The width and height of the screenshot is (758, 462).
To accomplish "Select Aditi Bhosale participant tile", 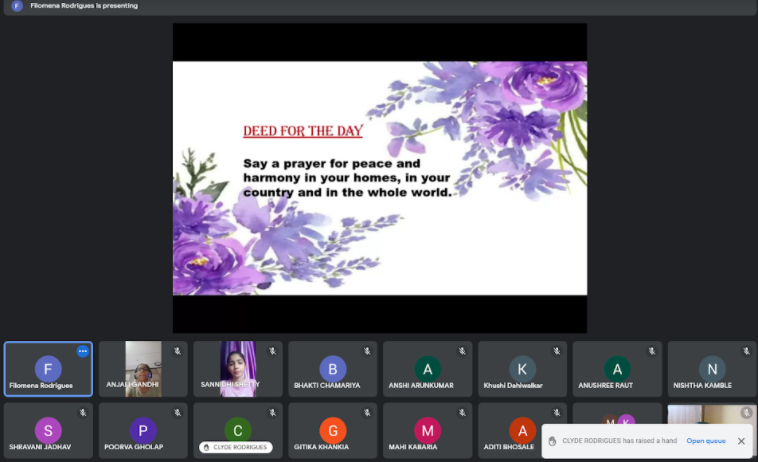I will coord(521,425).
